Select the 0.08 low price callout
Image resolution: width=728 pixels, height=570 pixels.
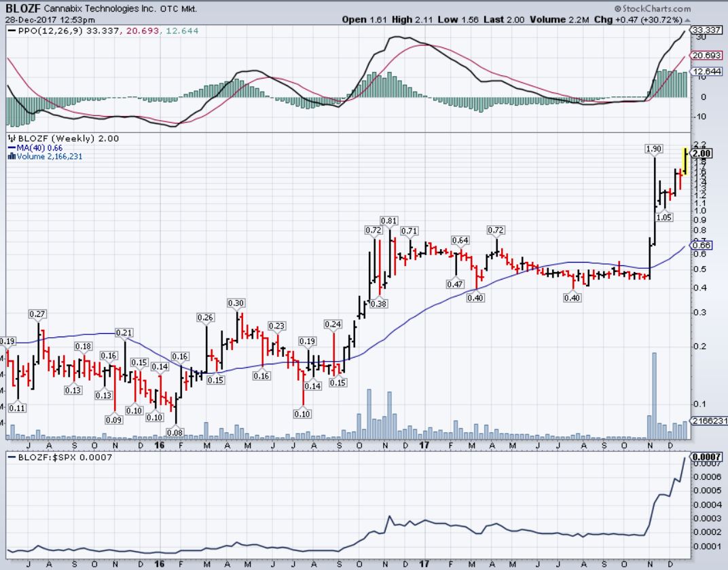[x=175, y=432]
